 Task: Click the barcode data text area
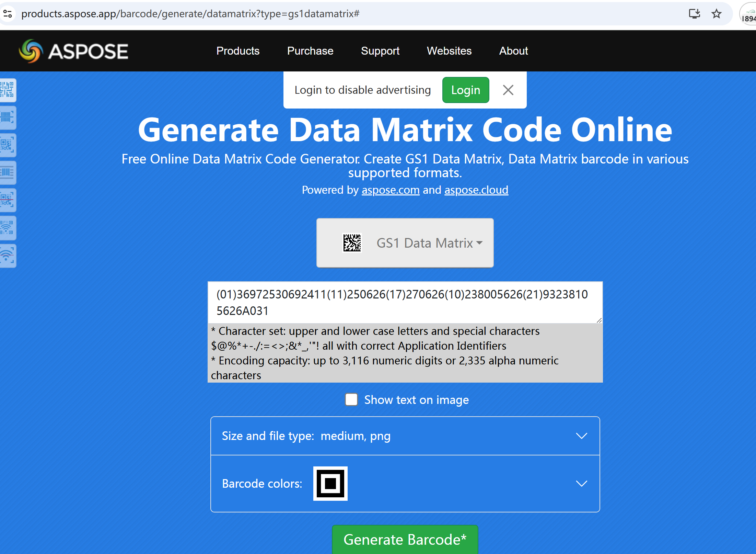coord(405,303)
